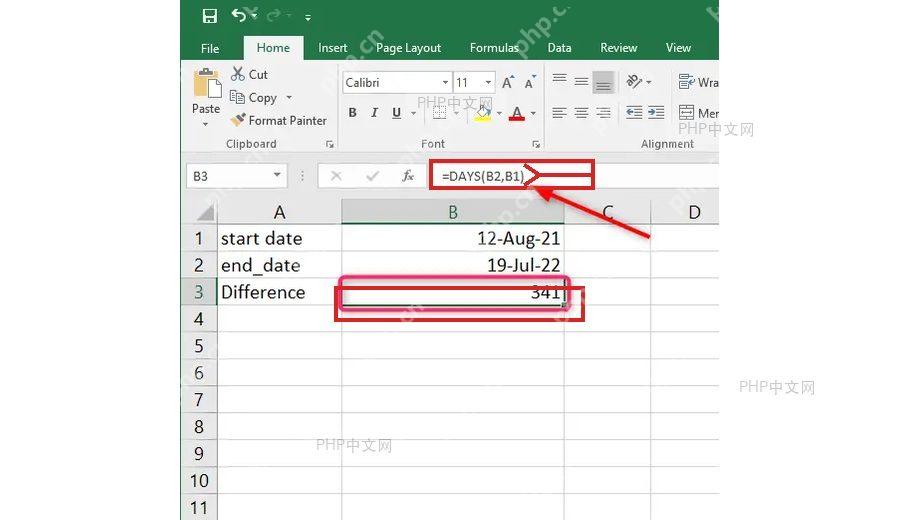Switch to the Data tab

559,48
